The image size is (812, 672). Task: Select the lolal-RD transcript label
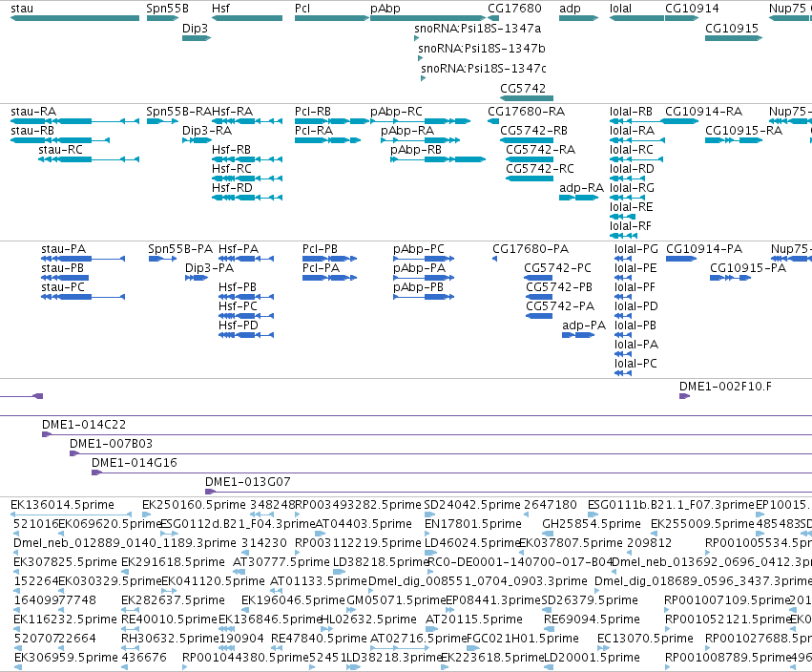pos(632,169)
